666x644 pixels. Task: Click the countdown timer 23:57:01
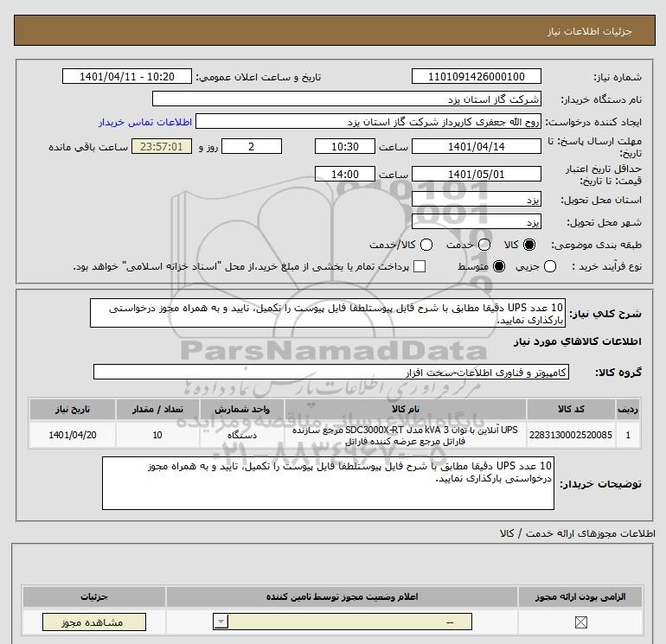pos(162,146)
